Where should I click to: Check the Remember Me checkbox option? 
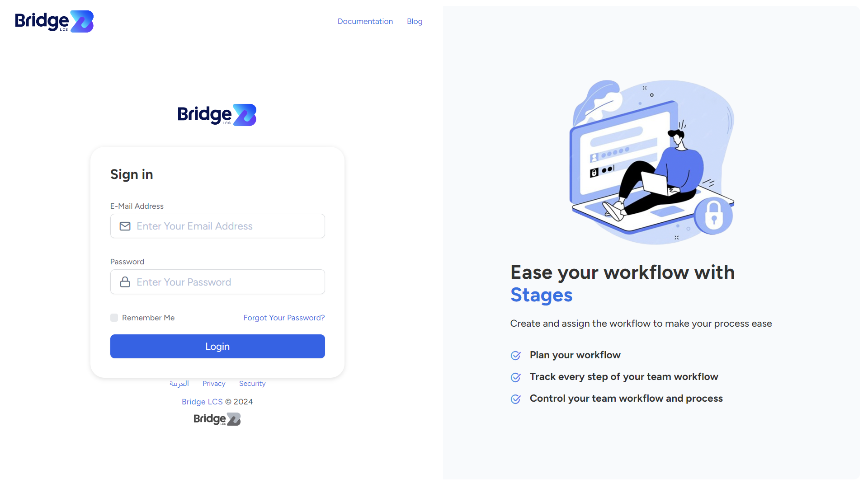[x=114, y=318]
